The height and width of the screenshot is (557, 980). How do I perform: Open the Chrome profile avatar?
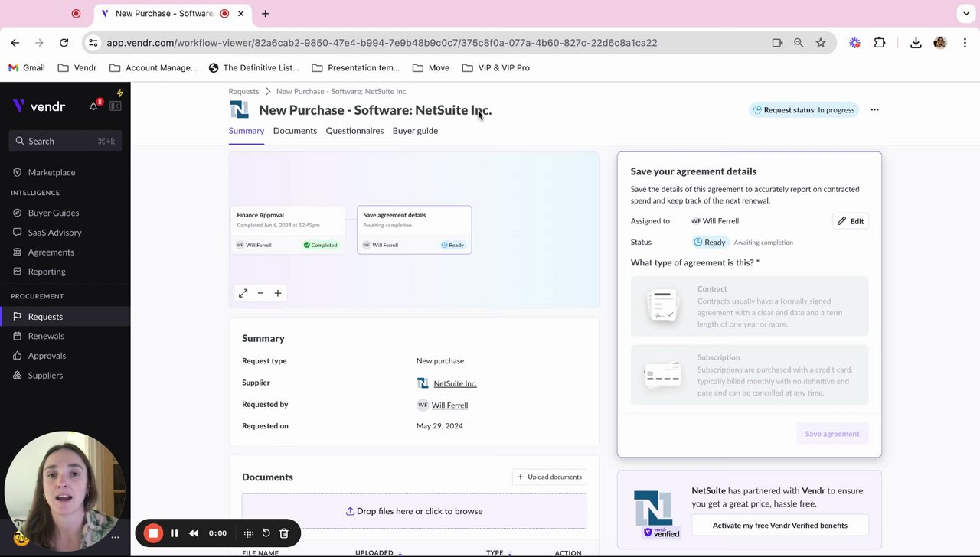[x=940, y=43]
